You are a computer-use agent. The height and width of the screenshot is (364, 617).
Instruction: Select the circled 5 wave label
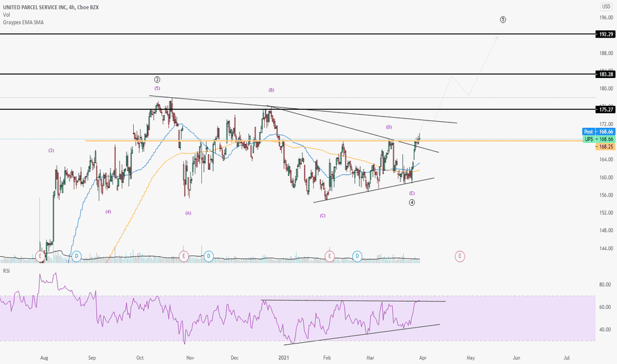[503, 19]
